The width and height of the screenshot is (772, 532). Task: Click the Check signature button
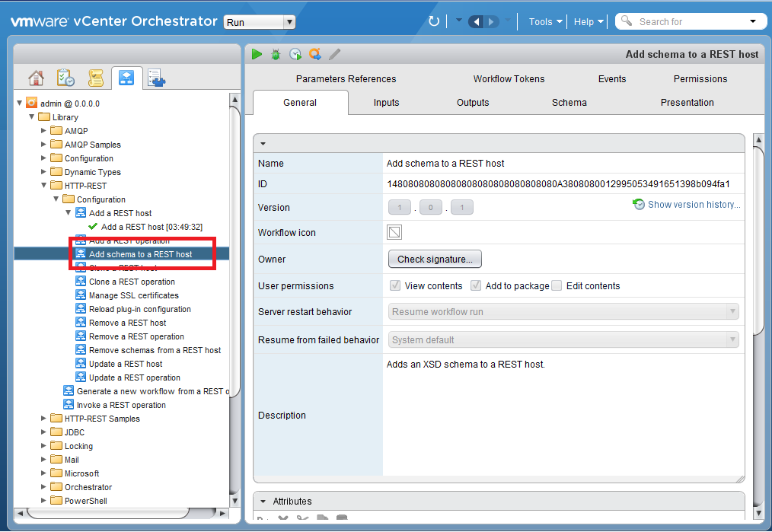435,259
